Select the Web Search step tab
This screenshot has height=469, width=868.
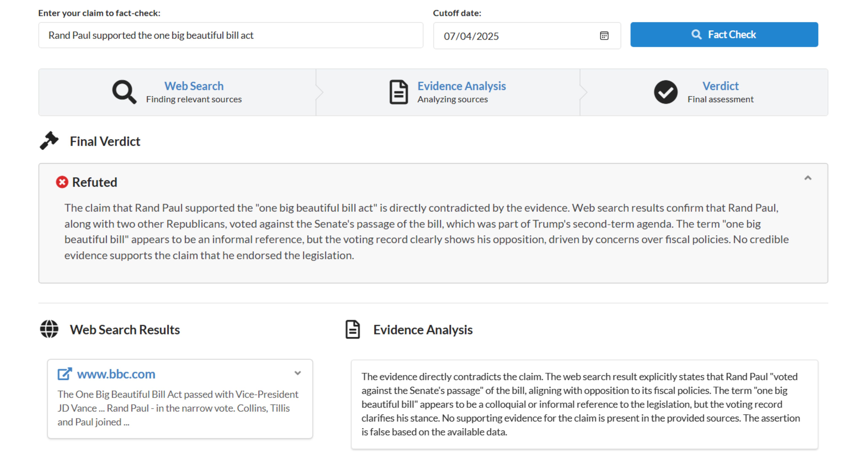[194, 86]
